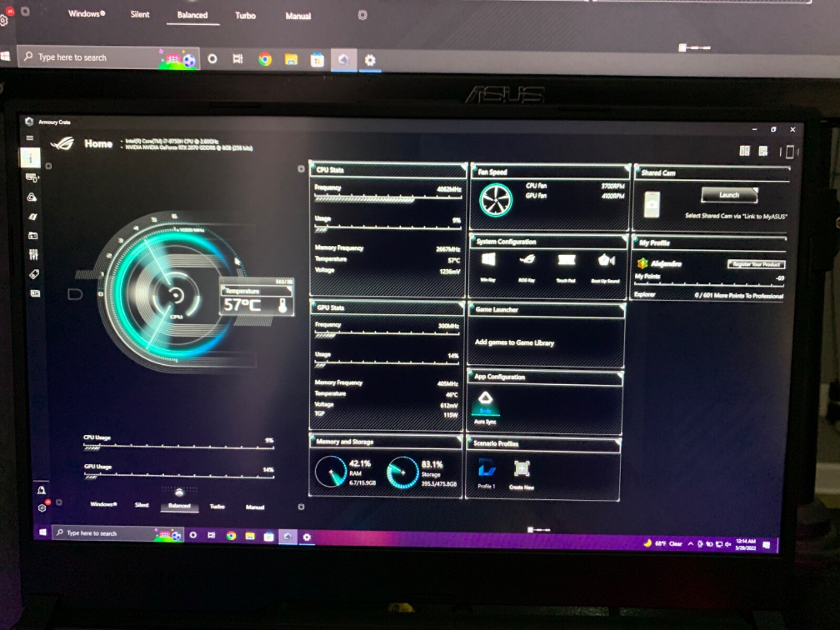The image size is (840, 630).
Task: Click the CPU Stats panel header
Action: point(387,170)
